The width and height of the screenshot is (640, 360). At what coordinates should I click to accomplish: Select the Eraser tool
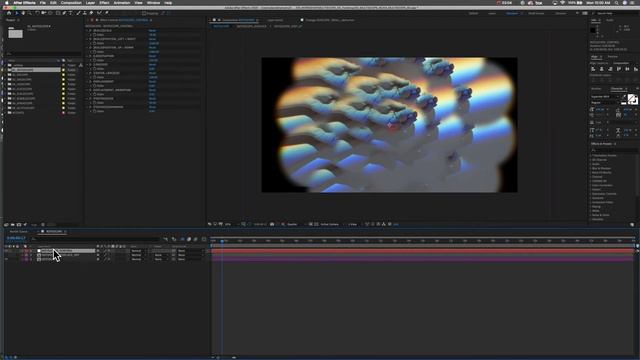(91, 13)
